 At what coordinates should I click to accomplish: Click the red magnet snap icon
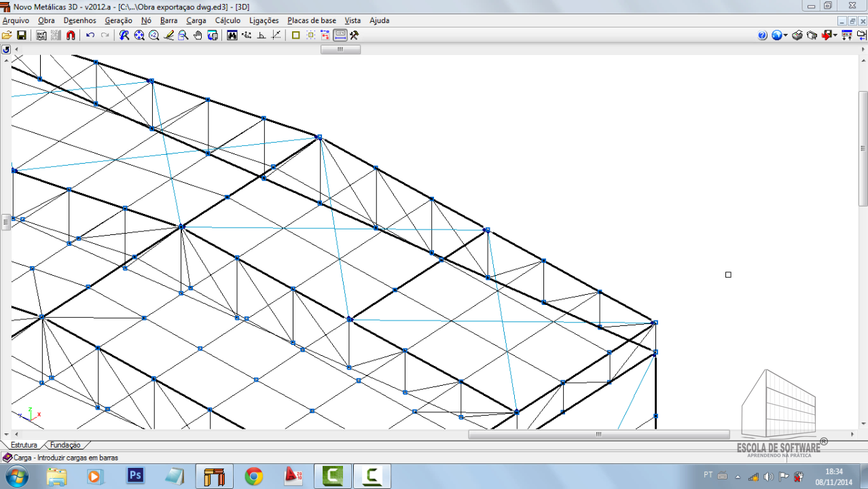click(x=71, y=35)
